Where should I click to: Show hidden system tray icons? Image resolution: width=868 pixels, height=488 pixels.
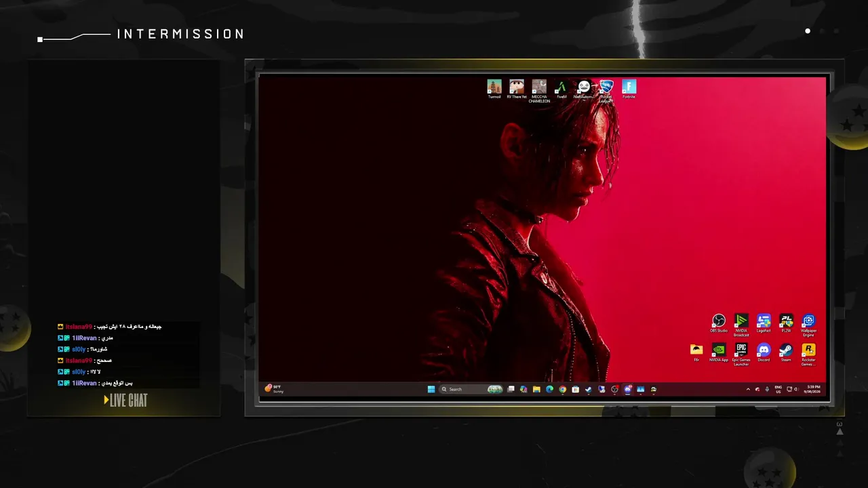tap(748, 389)
